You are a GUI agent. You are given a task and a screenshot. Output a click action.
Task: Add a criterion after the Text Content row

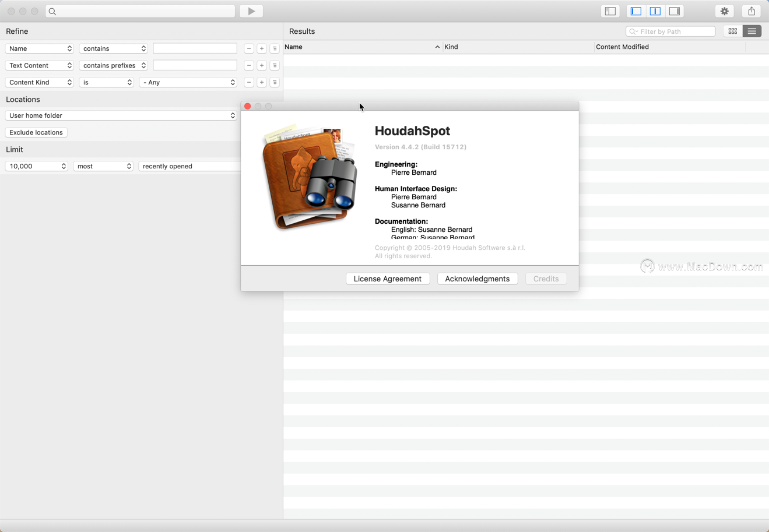point(262,65)
